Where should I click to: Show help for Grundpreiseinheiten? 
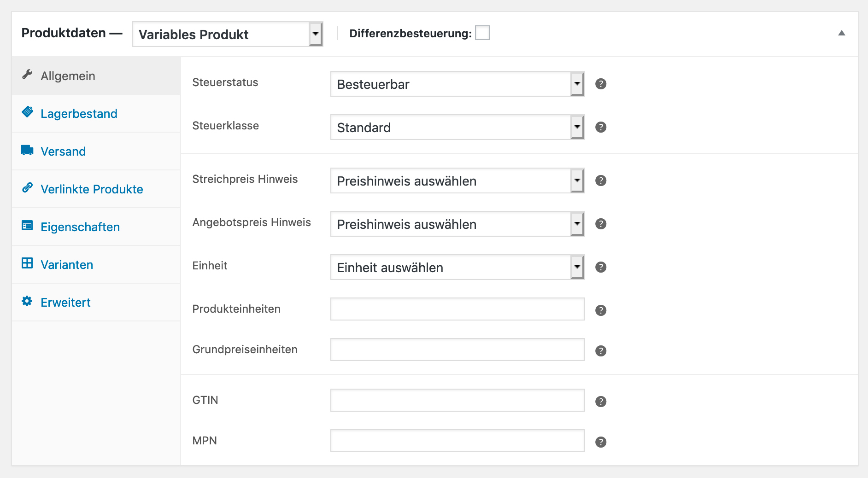pos(601,351)
